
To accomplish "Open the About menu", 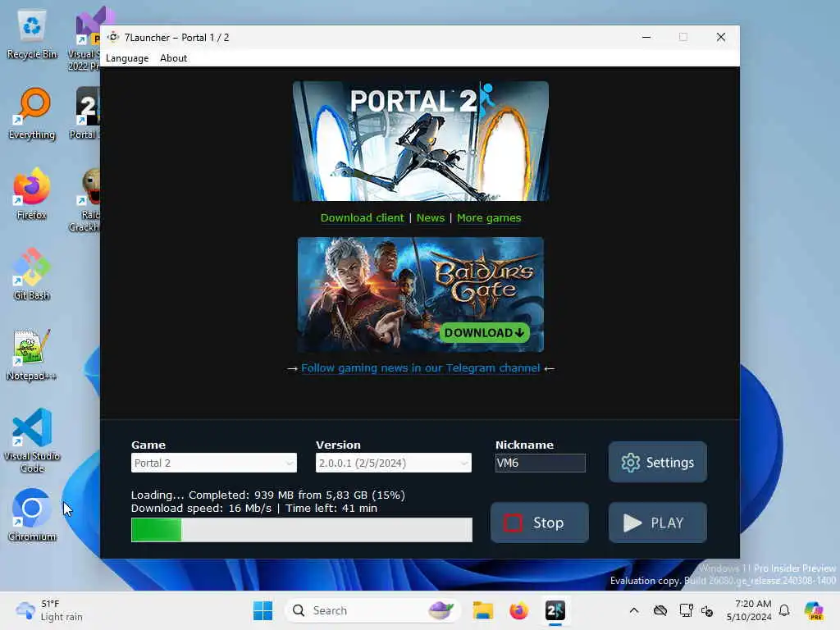I will coord(174,58).
